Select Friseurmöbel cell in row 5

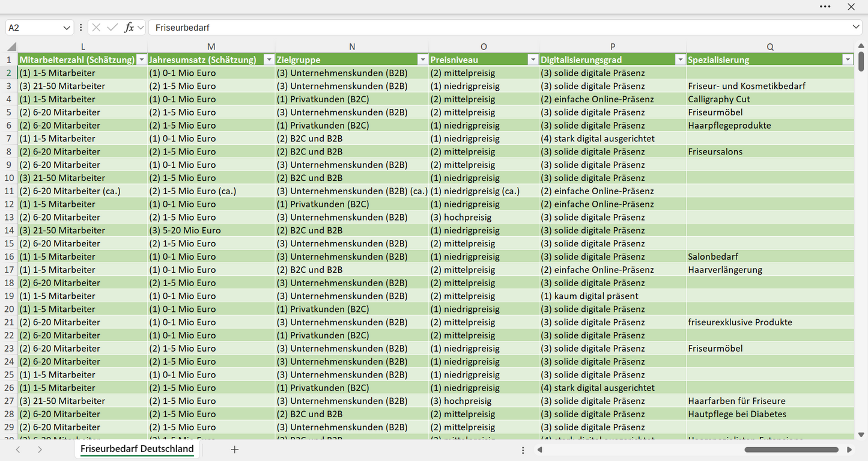[x=770, y=112]
